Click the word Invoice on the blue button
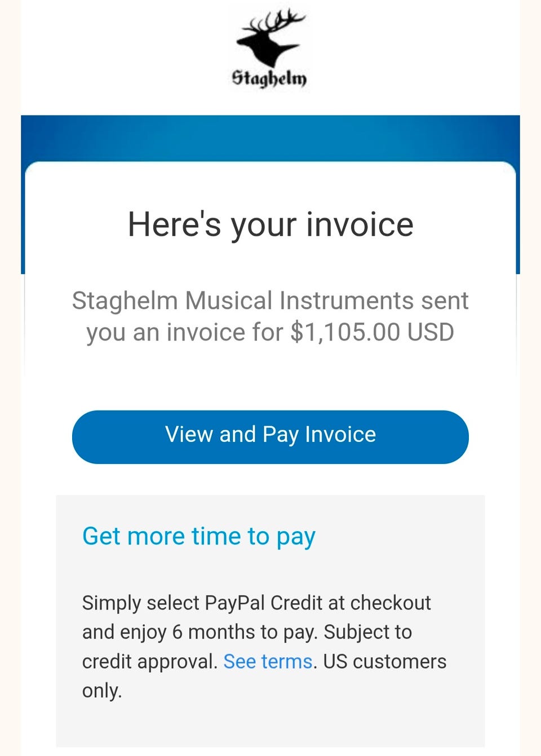 coord(340,435)
